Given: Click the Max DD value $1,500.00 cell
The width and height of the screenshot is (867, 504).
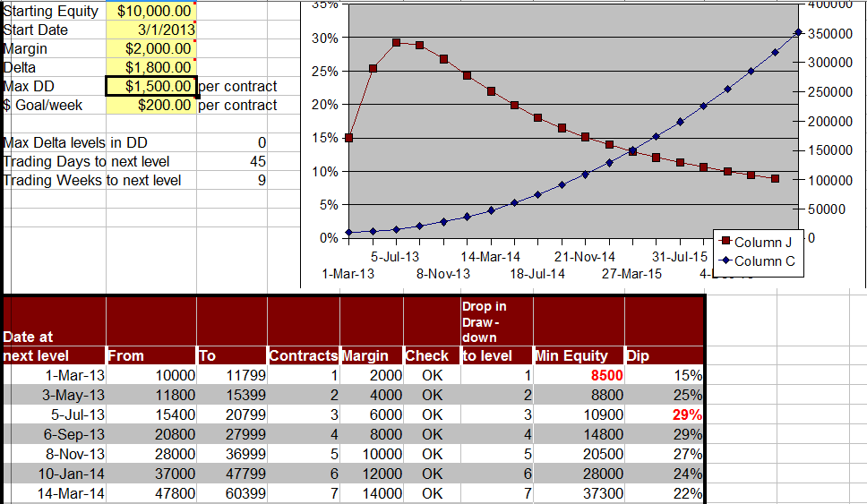Looking at the screenshot, I should 150,86.
